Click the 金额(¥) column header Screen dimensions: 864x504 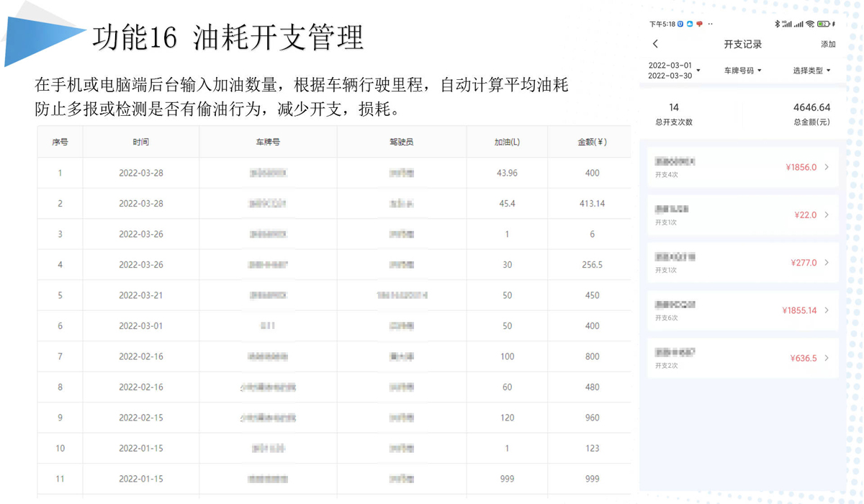coord(592,142)
